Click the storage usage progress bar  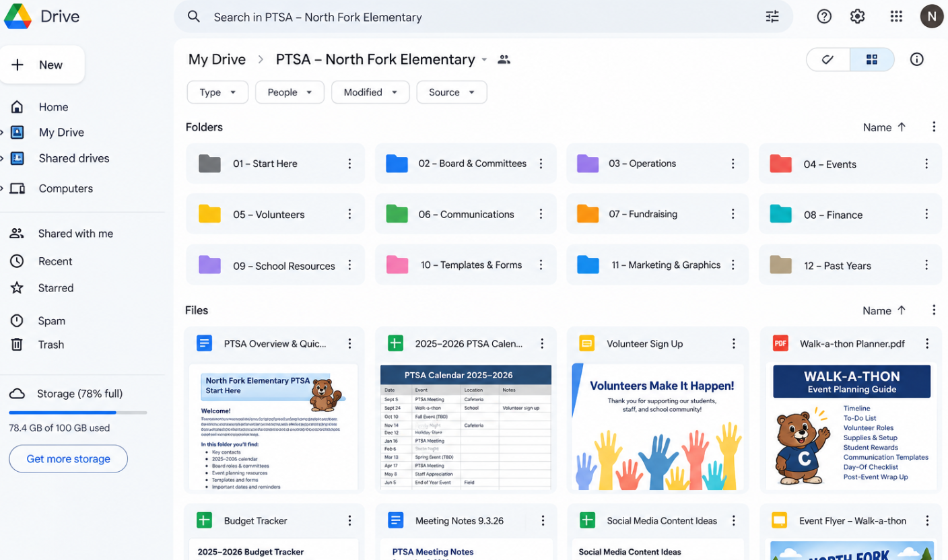pos(77,412)
